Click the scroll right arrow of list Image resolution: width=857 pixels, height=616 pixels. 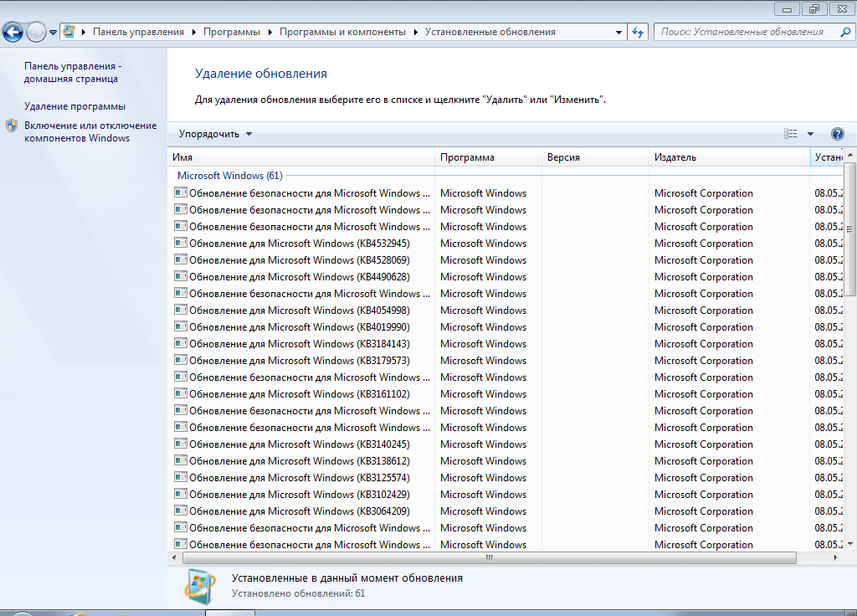coord(835,558)
